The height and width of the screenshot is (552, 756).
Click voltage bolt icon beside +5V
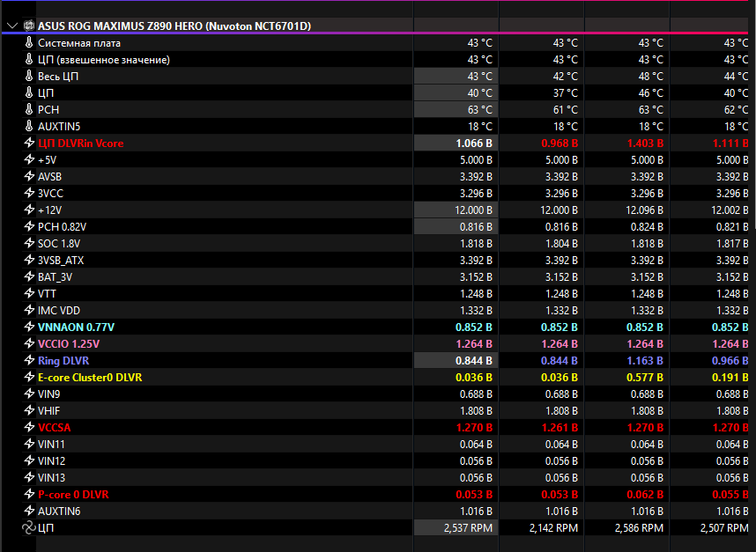(29, 160)
